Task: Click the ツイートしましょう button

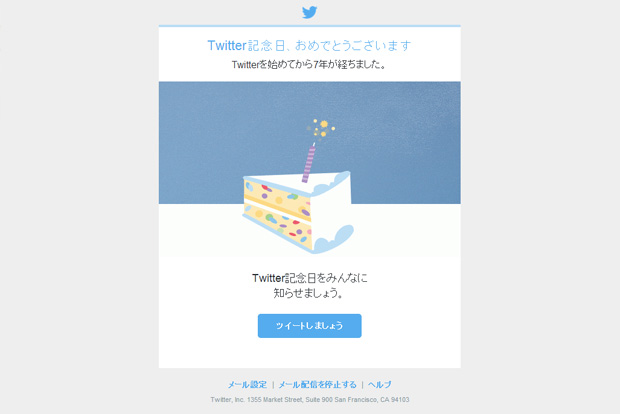Action: [x=310, y=326]
